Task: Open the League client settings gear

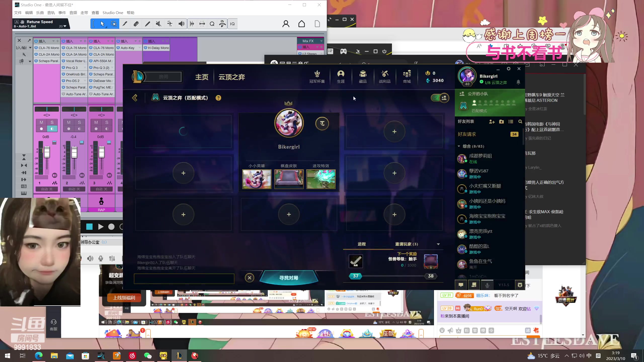Action: (508, 69)
